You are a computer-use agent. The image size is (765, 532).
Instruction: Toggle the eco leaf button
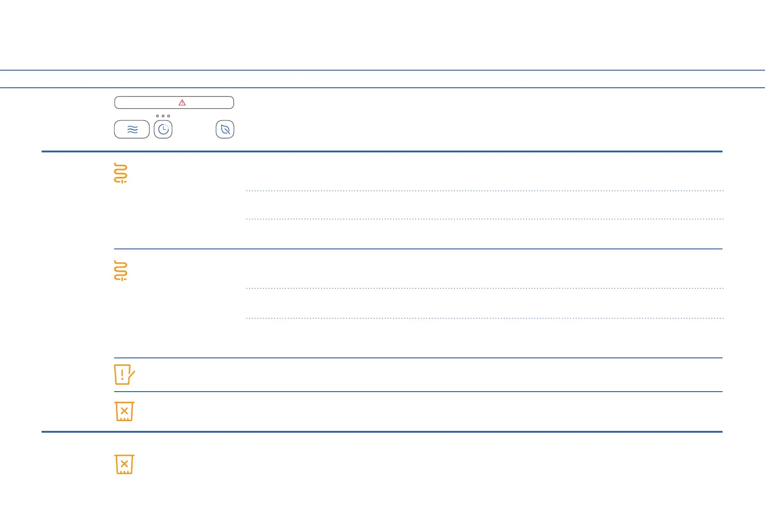pyautogui.click(x=225, y=129)
